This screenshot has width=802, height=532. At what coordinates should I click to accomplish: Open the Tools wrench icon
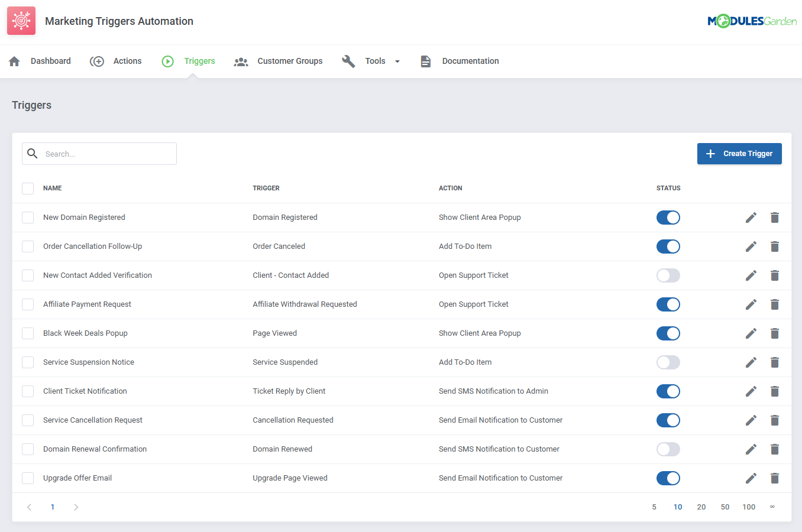tap(348, 60)
